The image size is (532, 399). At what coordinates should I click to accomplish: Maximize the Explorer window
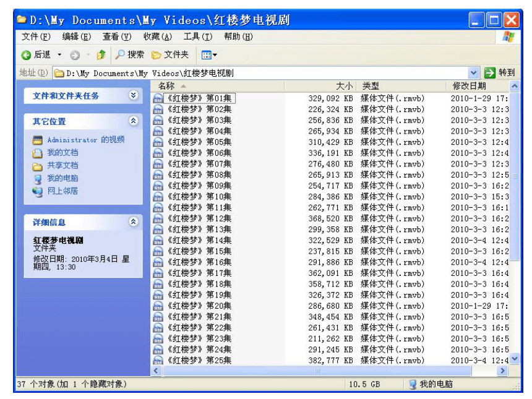tap(494, 20)
